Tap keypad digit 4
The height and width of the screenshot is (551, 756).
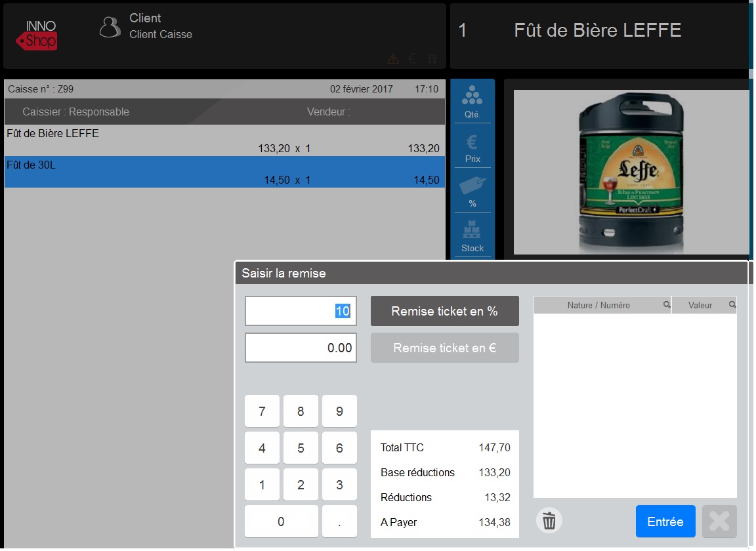262,448
